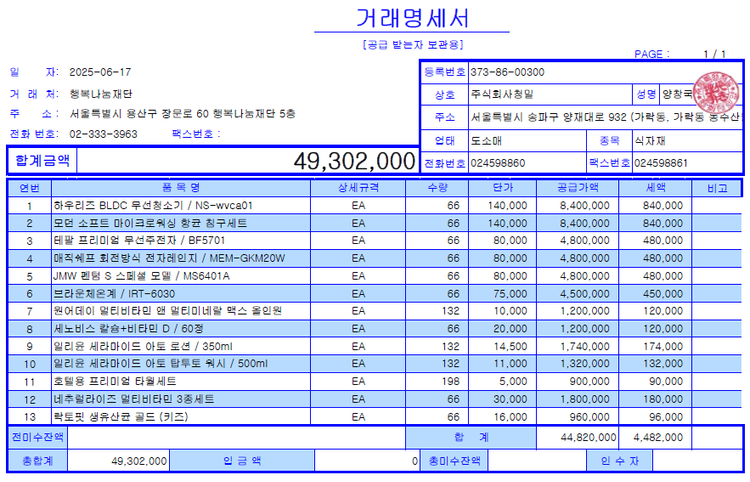Click the 인수자 label cell
Image resolution: width=750 pixels, height=482 pixels.
[x=619, y=461]
